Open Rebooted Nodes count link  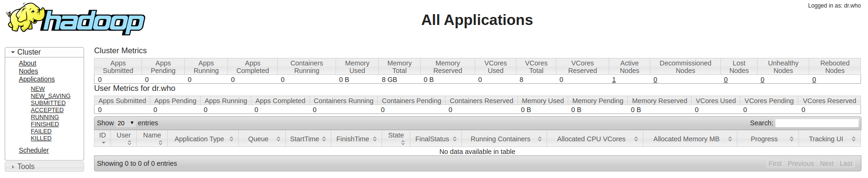coord(814,80)
